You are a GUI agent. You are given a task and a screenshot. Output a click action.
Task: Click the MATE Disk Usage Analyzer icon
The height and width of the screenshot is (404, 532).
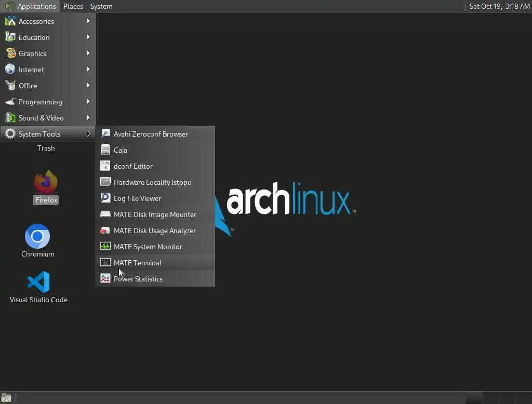(x=105, y=231)
